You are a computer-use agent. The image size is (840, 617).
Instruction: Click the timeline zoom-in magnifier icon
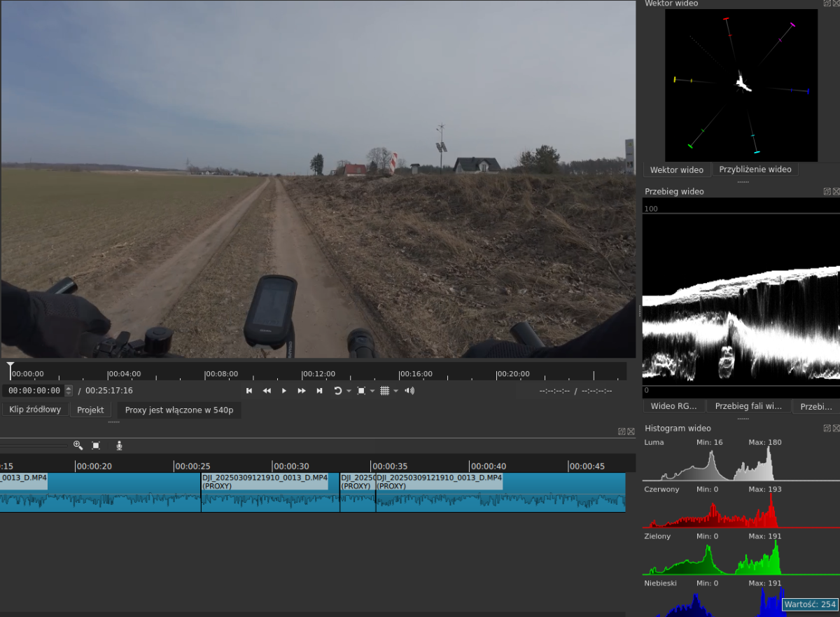point(78,445)
